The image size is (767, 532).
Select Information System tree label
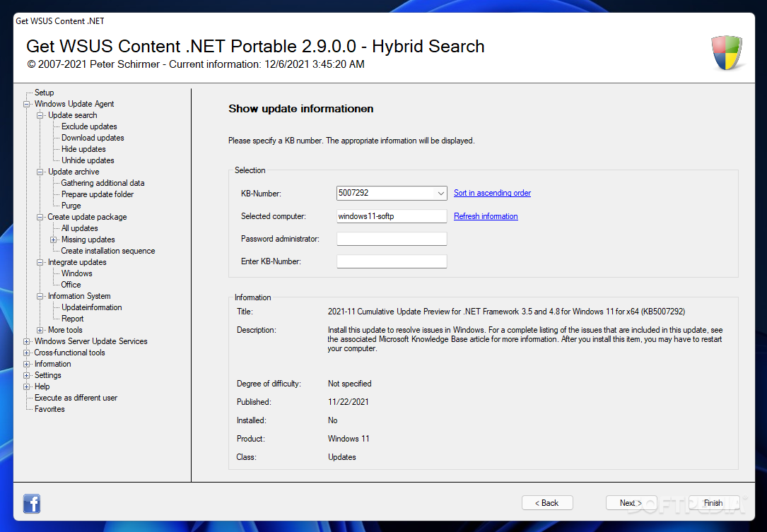tap(79, 296)
